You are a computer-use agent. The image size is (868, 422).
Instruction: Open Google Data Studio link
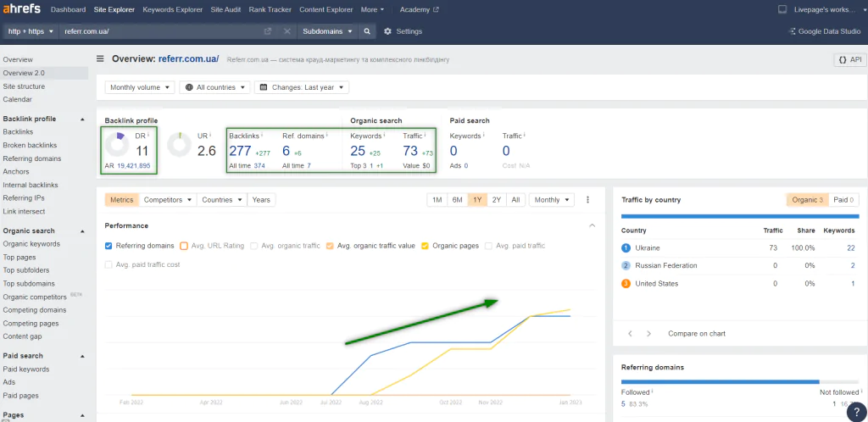click(x=824, y=31)
